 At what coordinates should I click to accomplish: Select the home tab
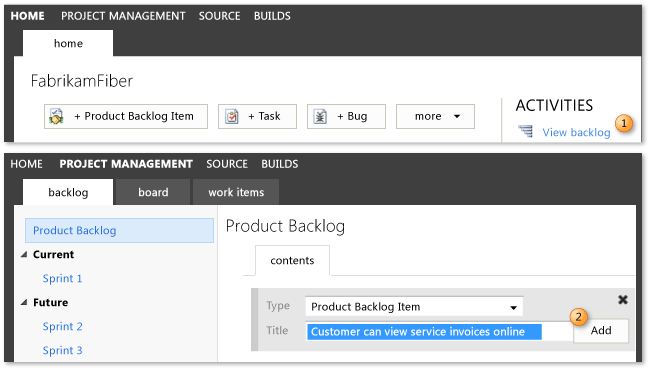[x=68, y=43]
